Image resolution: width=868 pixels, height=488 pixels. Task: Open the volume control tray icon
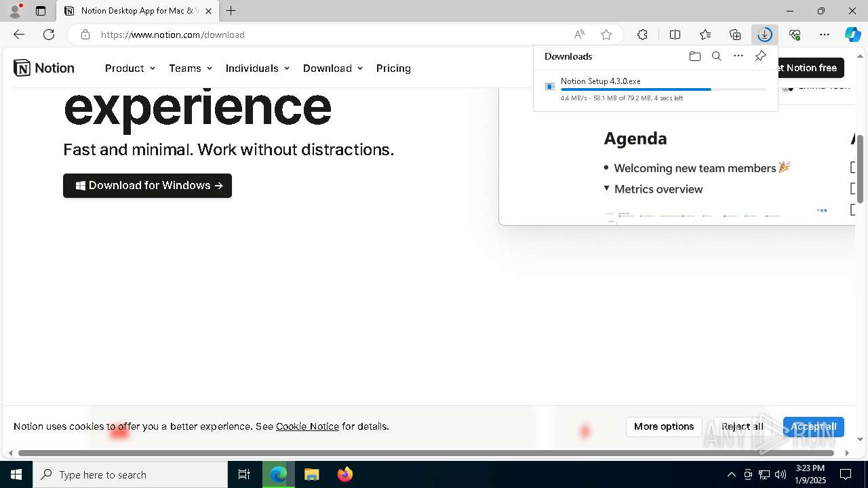pos(781,474)
